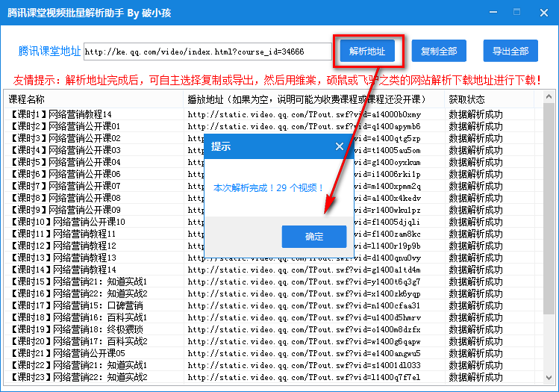Click the 复制全部 button
The image size is (559, 392).
click(439, 51)
